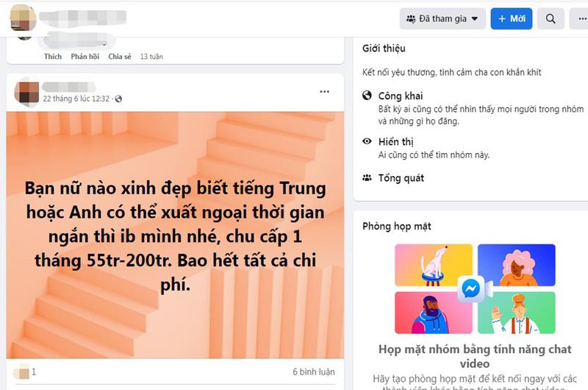Click Thích on the comment

[x=53, y=57]
